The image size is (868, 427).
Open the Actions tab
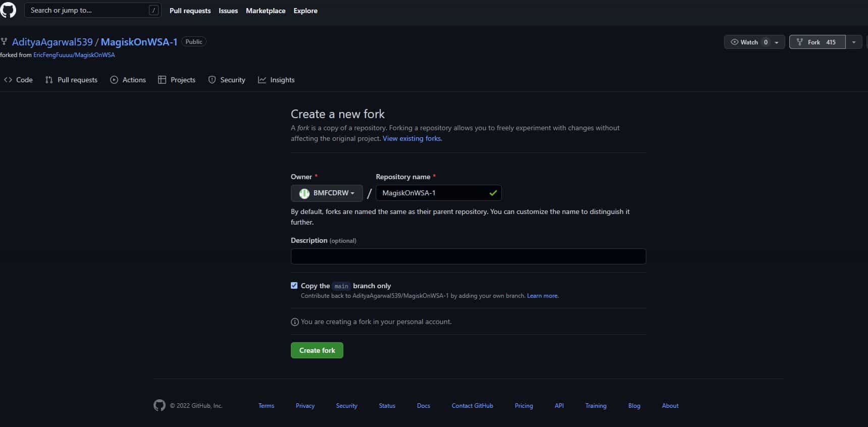(128, 80)
